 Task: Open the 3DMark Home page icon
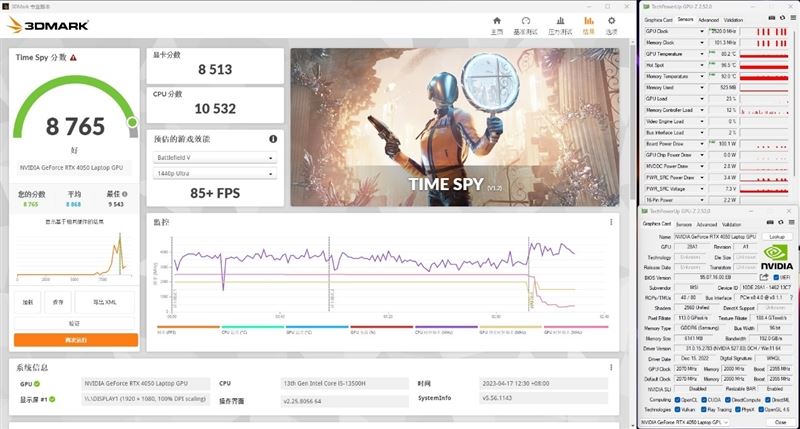click(x=496, y=21)
